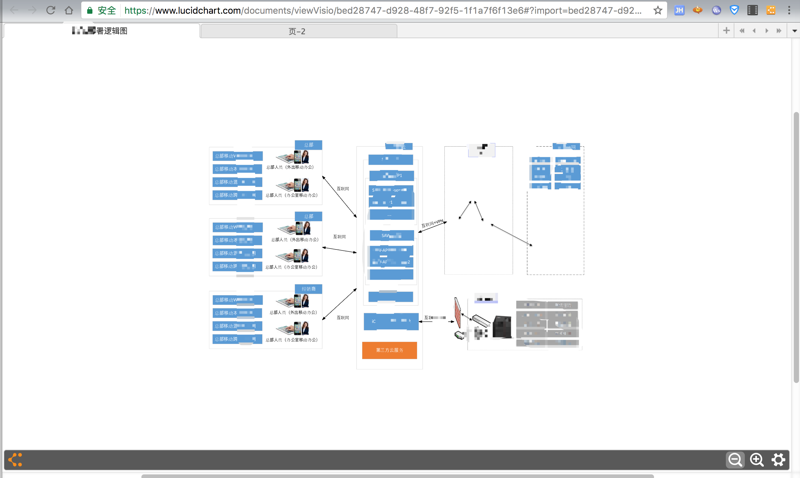Open the purple round extension icon

coord(716,10)
